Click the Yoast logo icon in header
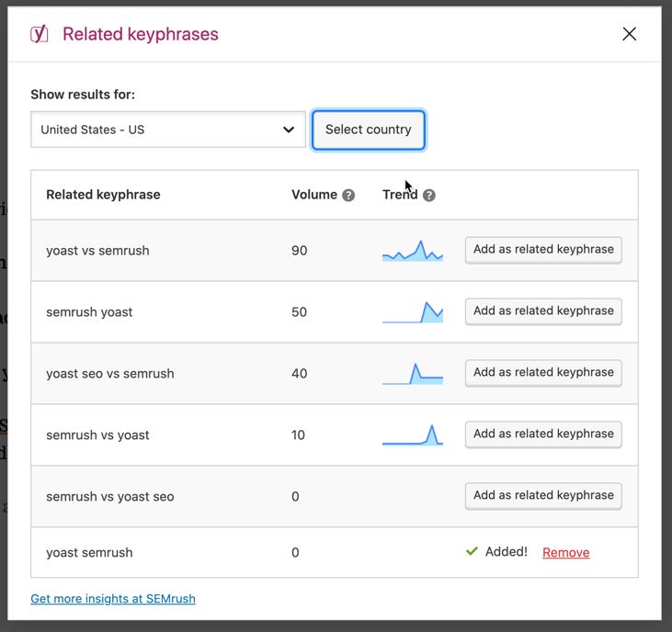 point(39,34)
